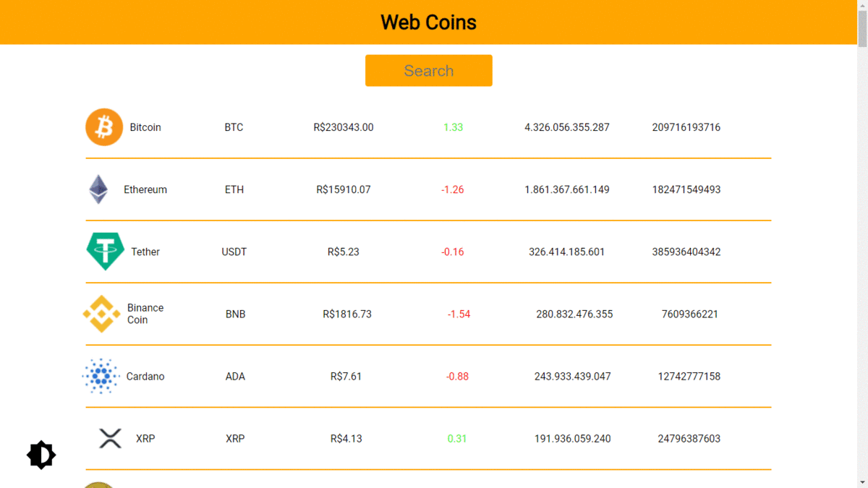Click the XRP cross logo
The width and height of the screenshot is (868, 488).
pyautogui.click(x=109, y=438)
